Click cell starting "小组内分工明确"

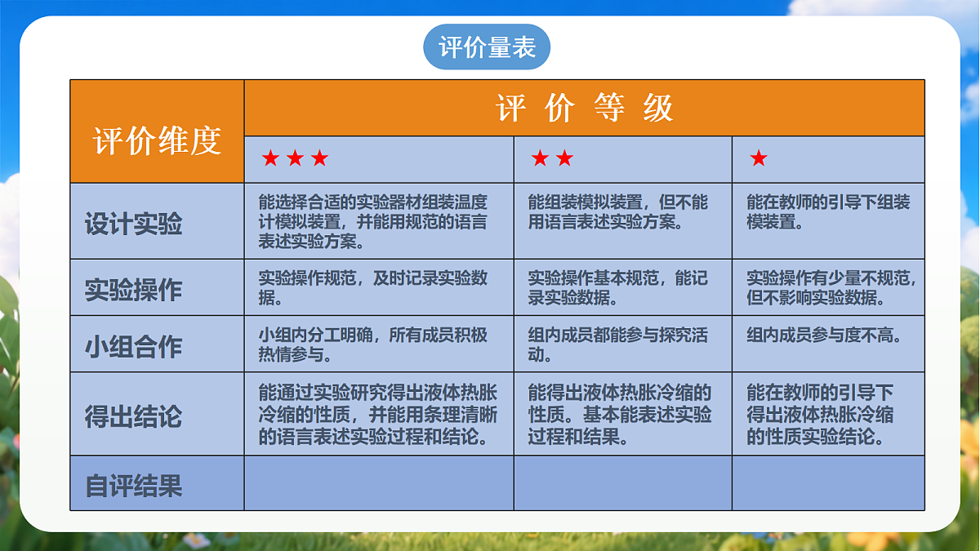click(x=379, y=344)
